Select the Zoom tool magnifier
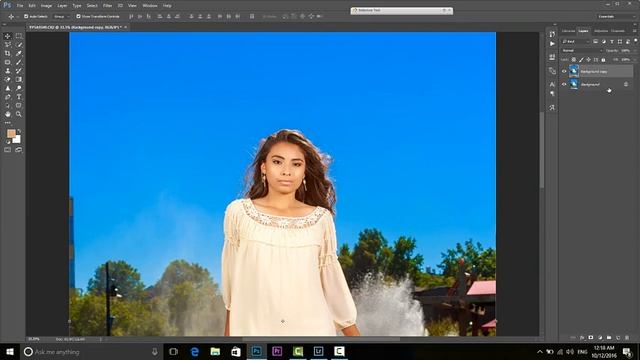The height and width of the screenshot is (360, 640). (19, 114)
